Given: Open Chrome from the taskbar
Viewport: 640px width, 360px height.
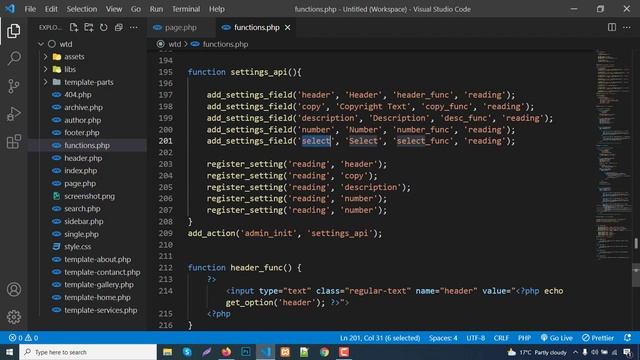Looking at the screenshot, I should (324, 352).
